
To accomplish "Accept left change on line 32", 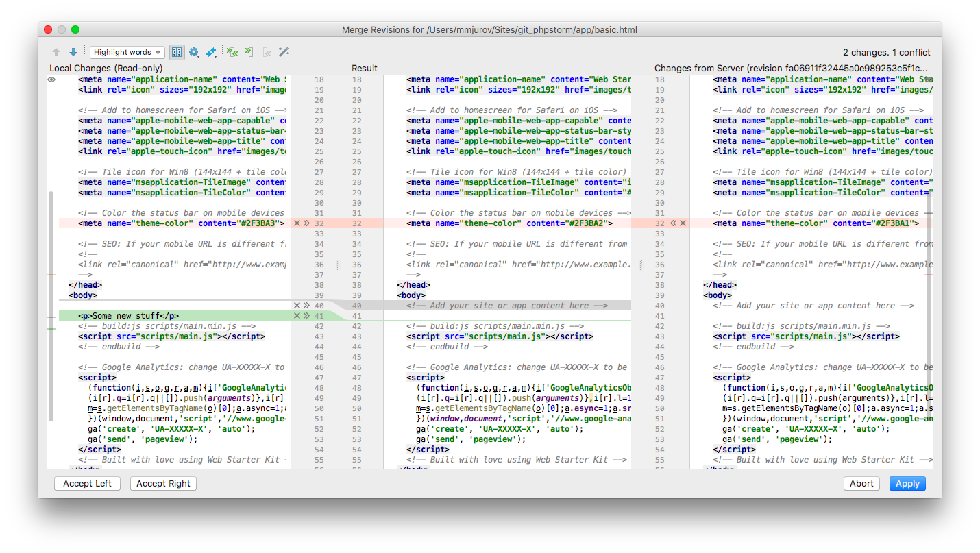I will point(306,223).
